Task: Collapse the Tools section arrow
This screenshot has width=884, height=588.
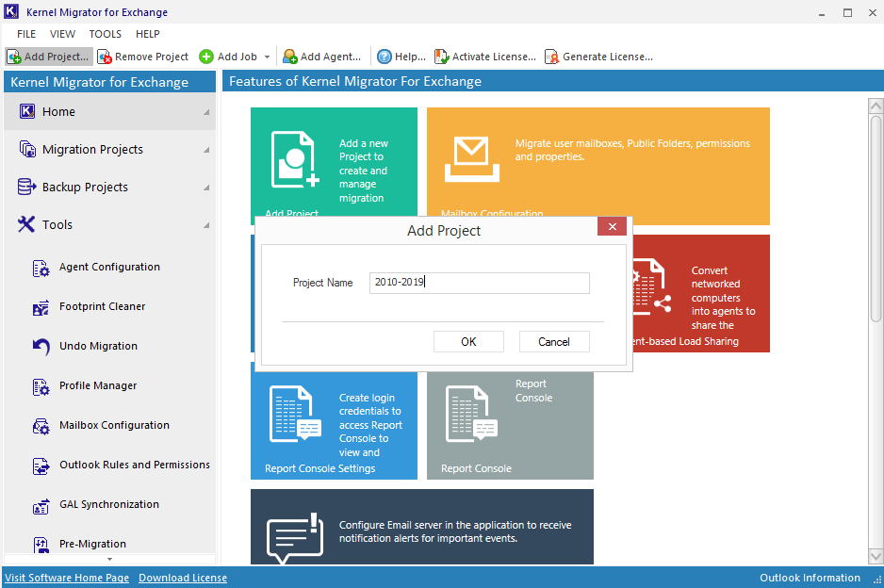Action: tap(206, 225)
